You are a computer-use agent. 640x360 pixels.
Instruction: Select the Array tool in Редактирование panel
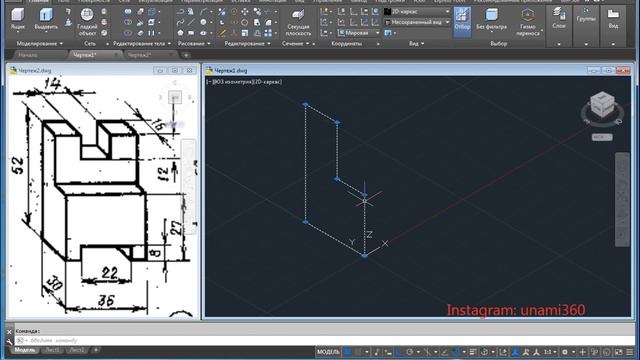(x=268, y=33)
